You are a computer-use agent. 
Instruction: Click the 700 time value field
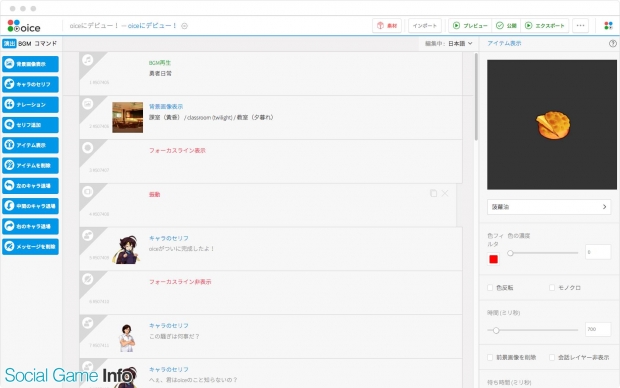click(598, 329)
